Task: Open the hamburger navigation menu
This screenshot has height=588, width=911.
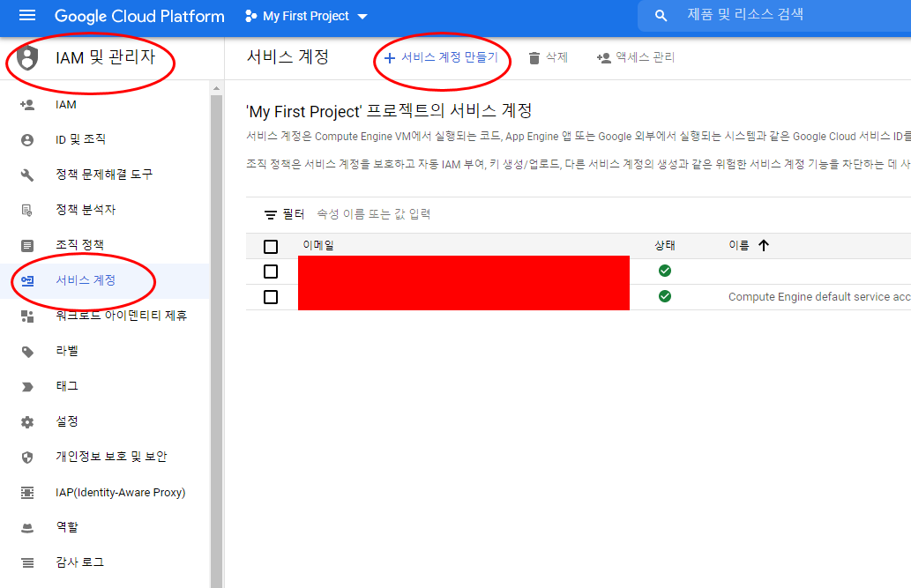Action: (x=27, y=16)
